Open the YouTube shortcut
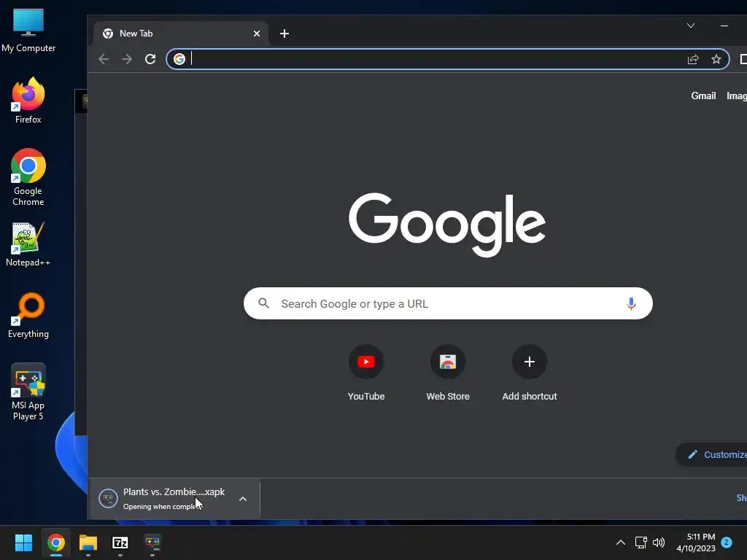 coord(366,373)
